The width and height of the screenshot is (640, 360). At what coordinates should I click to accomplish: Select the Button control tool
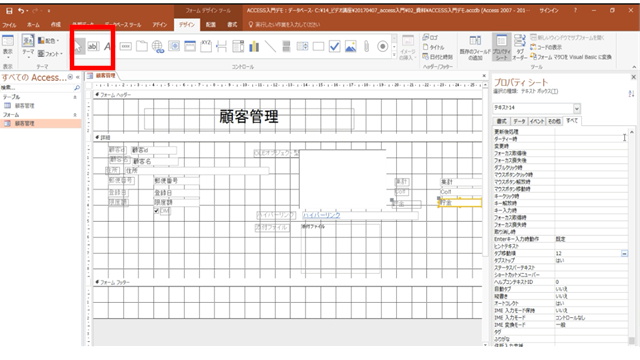125,47
